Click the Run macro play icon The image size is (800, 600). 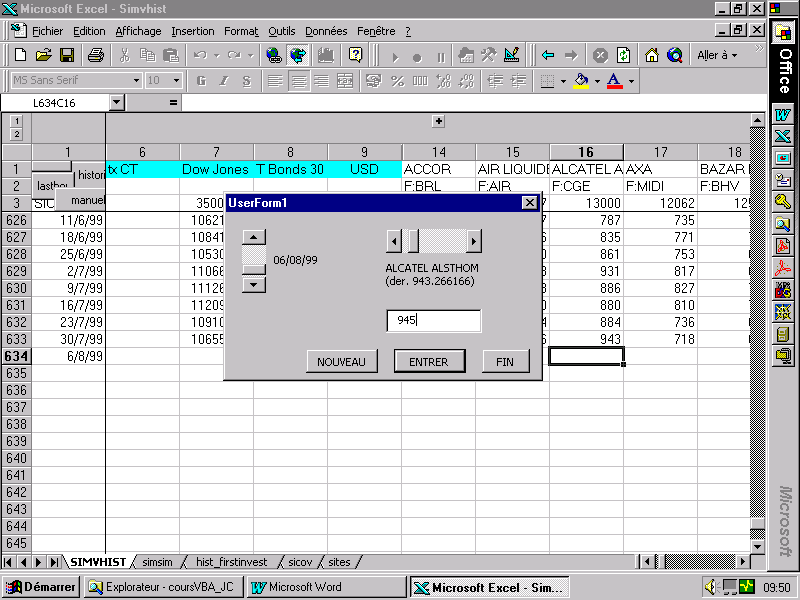(x=395, y=57)
